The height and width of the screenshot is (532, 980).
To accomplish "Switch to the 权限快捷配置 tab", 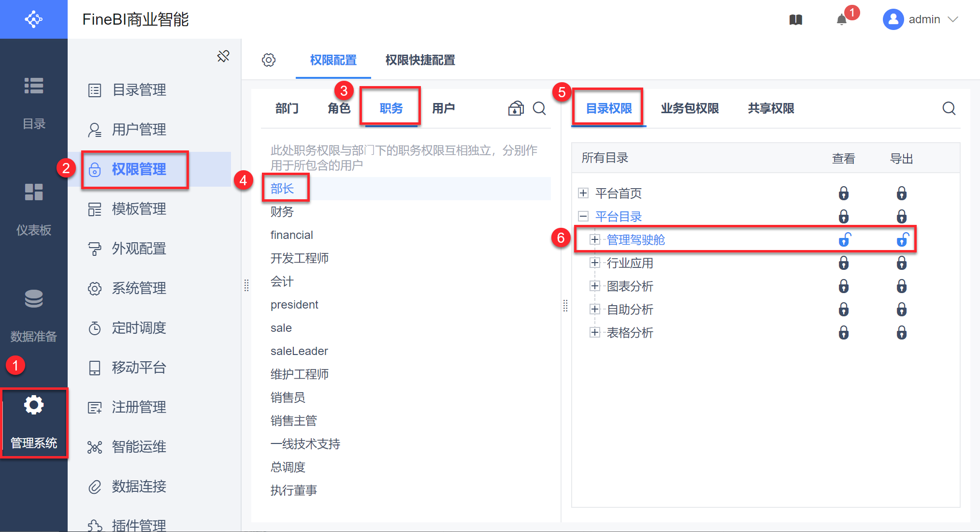I will pos(420,60).
